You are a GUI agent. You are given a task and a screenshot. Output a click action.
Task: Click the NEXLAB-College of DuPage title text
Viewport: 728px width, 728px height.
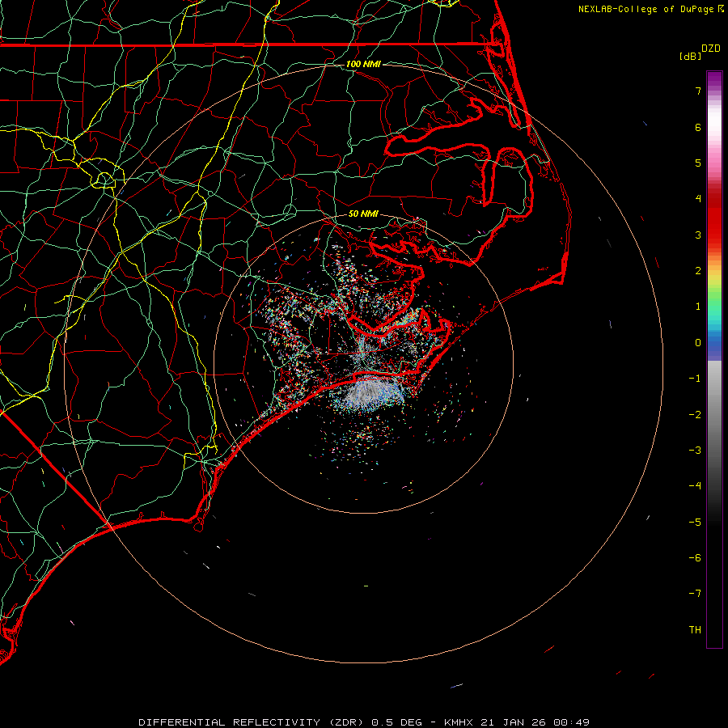click(646, 9)
